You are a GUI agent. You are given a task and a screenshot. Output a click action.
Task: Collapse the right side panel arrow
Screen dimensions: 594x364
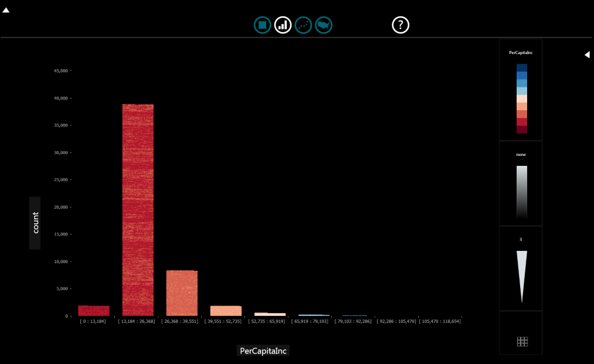tap(587, 55)
